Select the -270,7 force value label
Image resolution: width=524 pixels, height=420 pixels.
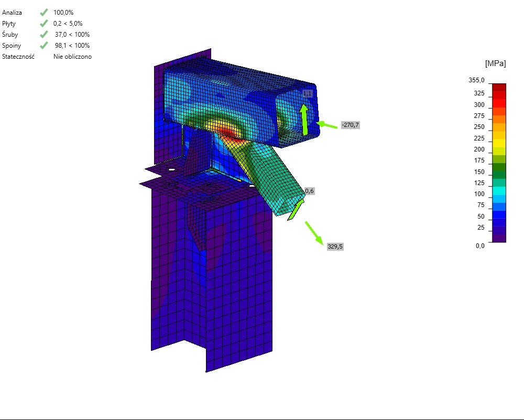tap(350, 125)
